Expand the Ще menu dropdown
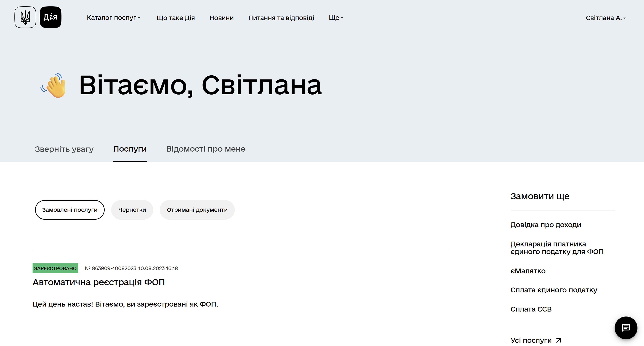Image resolution: width=644 pixels, height=346 pixels. click(336, 18)
